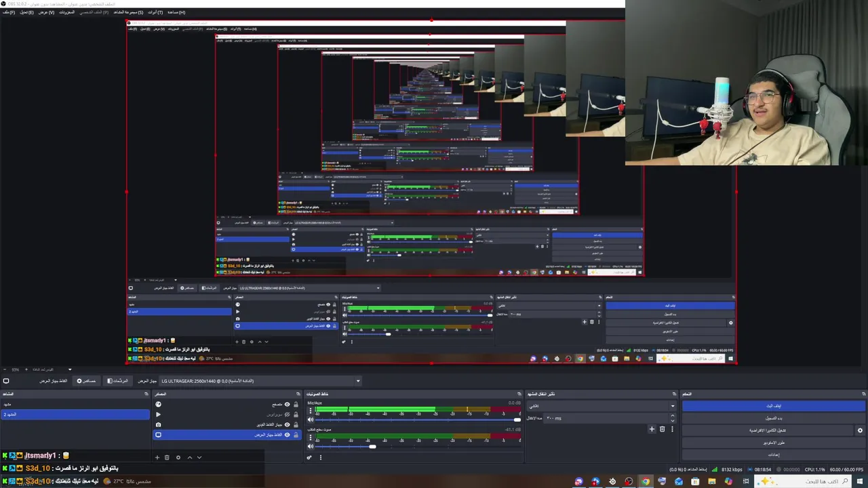Click the Studio Mode button
The image size is (868, 488).
click(x=774, y=443)
